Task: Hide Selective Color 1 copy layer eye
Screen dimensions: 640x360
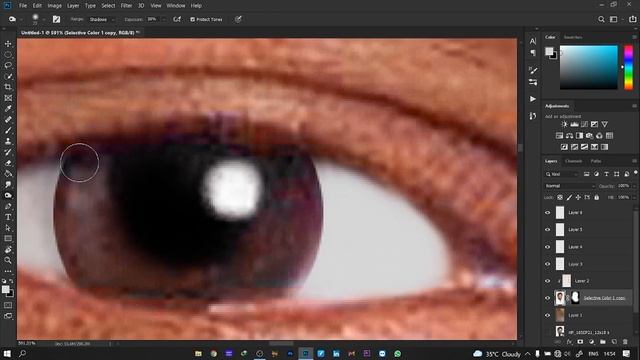Action: coord(547,298)
